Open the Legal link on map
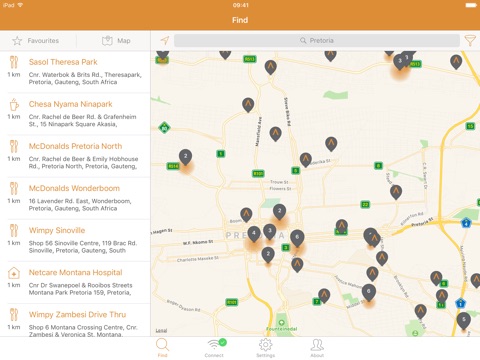This screenshot has height=360, width=480. point(161,330)
